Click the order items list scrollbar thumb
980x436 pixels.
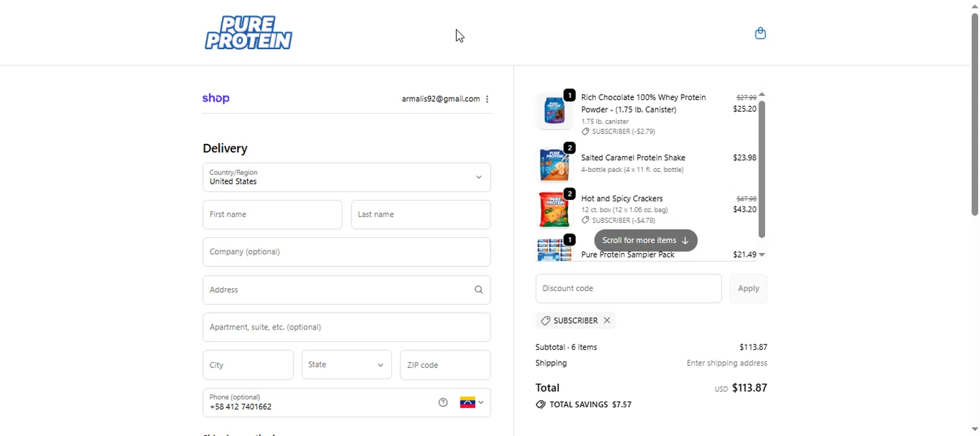coord(762,169)
